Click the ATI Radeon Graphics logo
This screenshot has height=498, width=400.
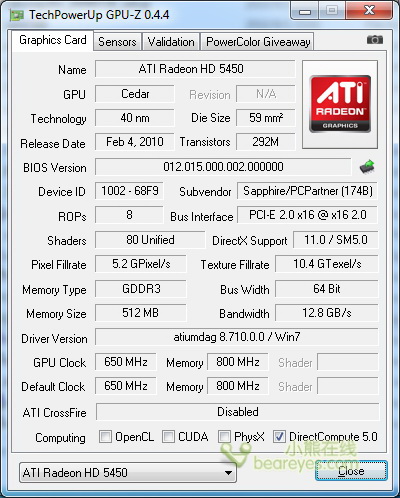[x=340, y=104]
